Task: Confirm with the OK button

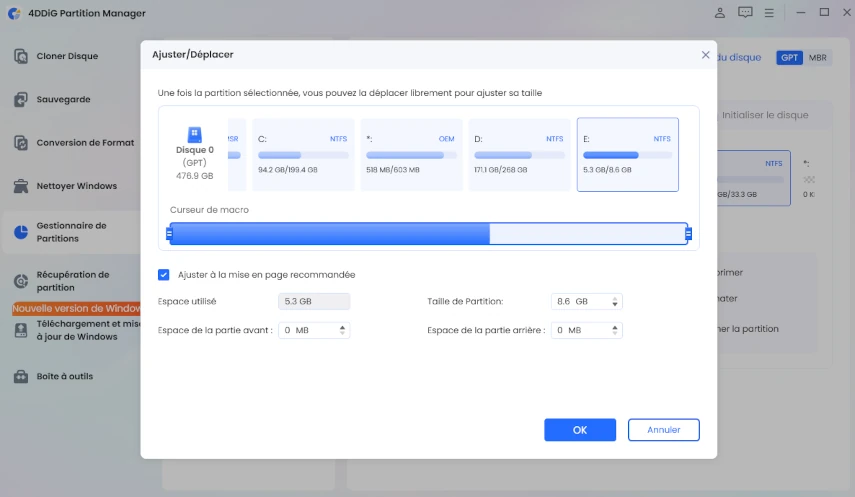Action: pos(580,430)
